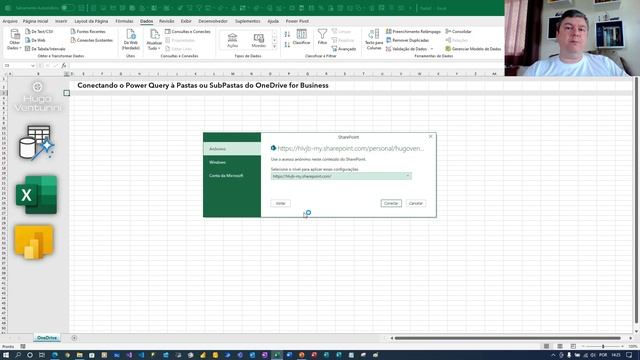The image size is (640, 360).
Task: Switch to the Exibir tab
Action: pos(186,21)
